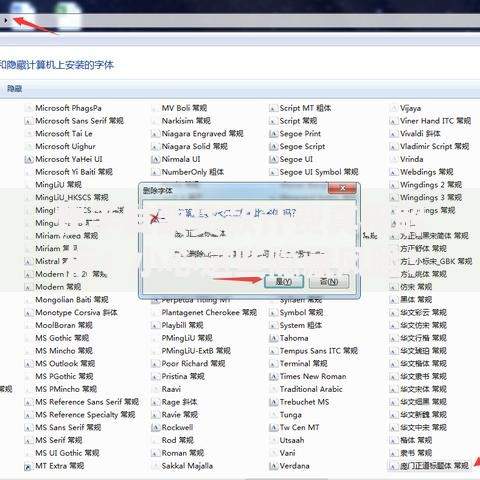Image resolution: width=480 pixels, height=480 pixels.
Task: Select the Rockwell font icon
Action: point(155,428)
